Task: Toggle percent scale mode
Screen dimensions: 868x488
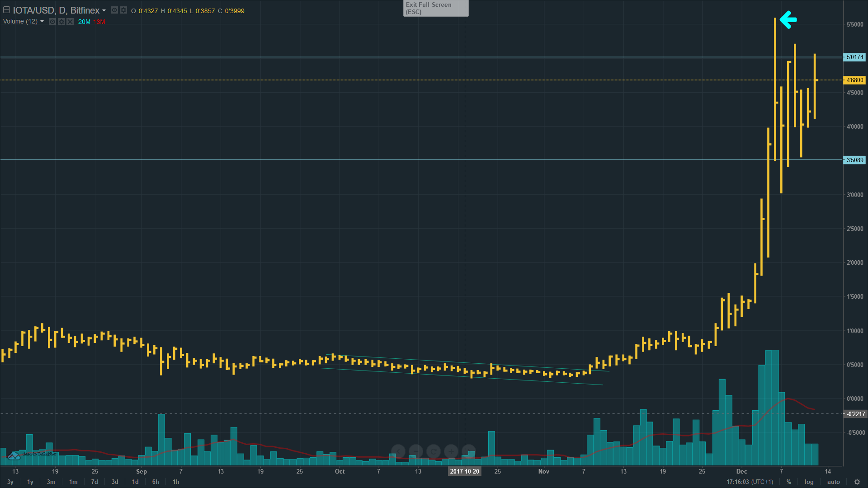Action: (789, 482)
